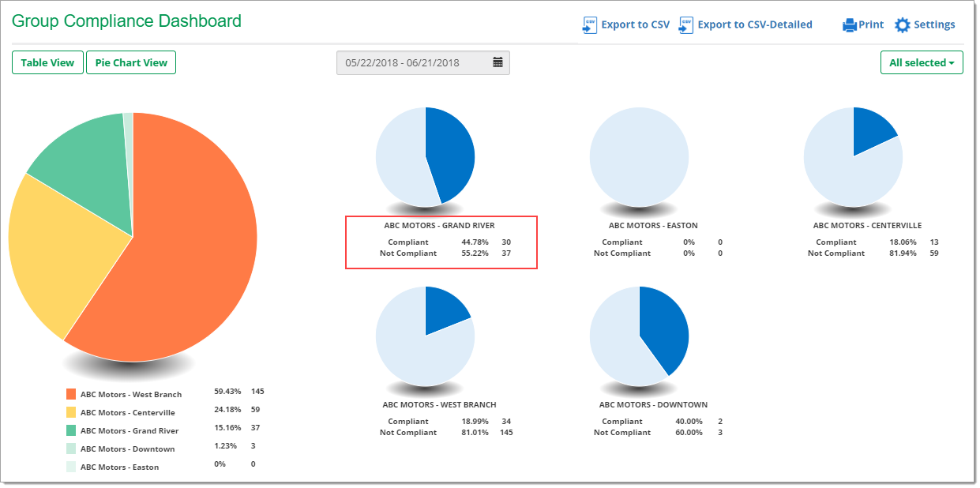The height and width of the screenshot is (488, 980).
Task: Click 'ABC Motors - Grand River' legend label
Action: (130, 430)
